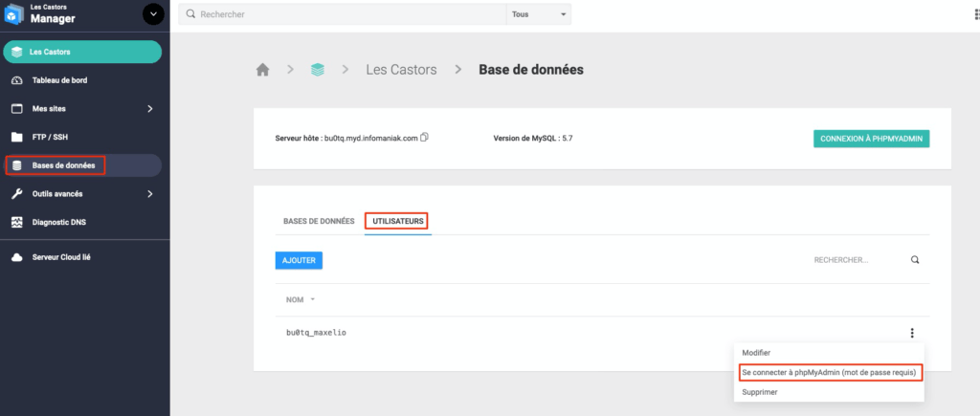Click the Version de MySQL : 5.7 text

click(x=533, y=138)
